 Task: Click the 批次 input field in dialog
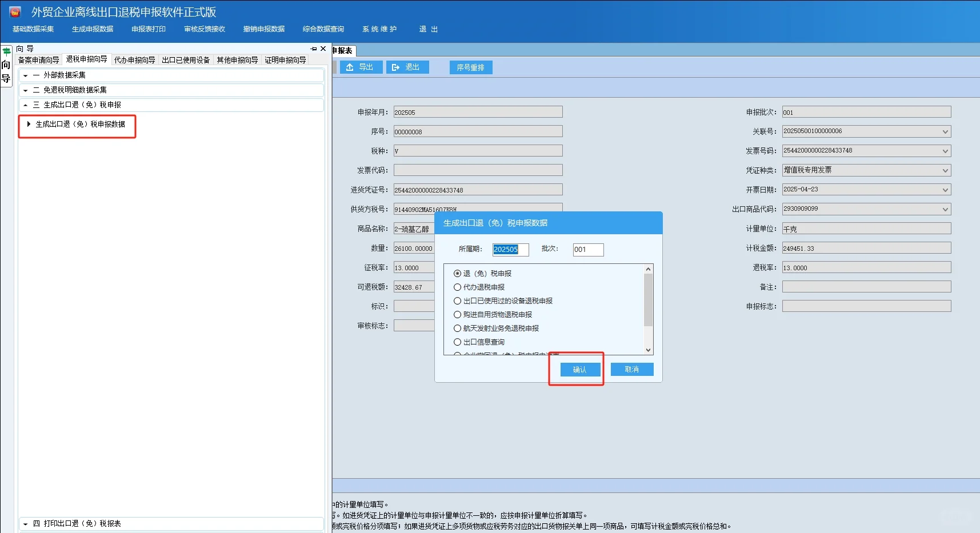[588, 250]
